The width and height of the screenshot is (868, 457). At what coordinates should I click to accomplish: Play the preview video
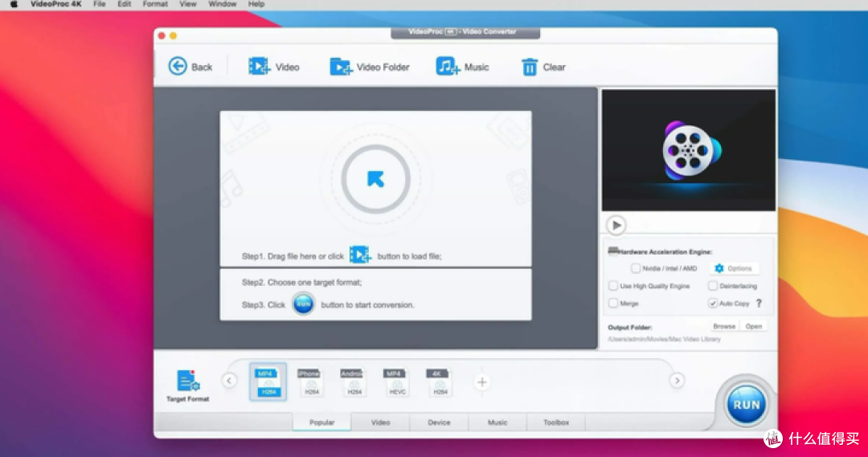point(616,225)
